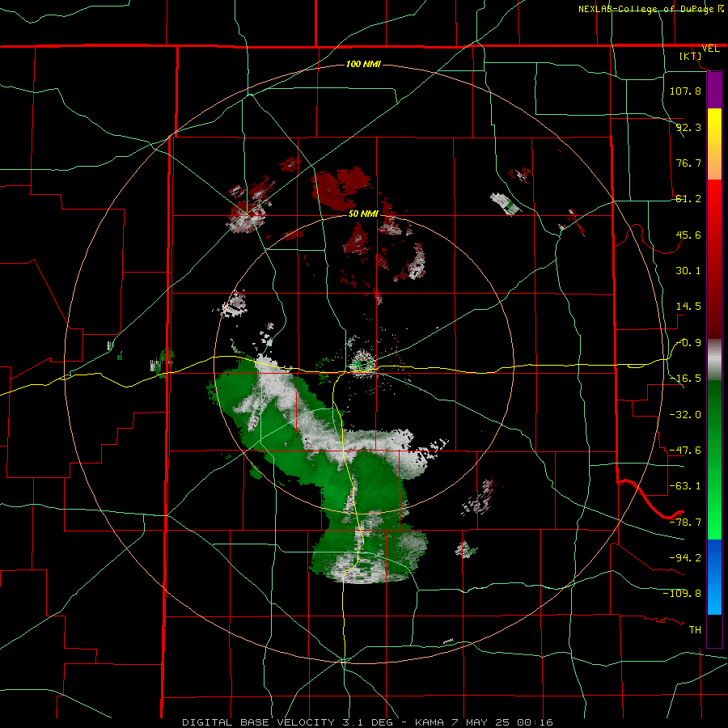Click the -94.2 legend value
Image resolution: width=728 pixels, height=728 pixels.
pyautogui.click(x=685, y=558)
